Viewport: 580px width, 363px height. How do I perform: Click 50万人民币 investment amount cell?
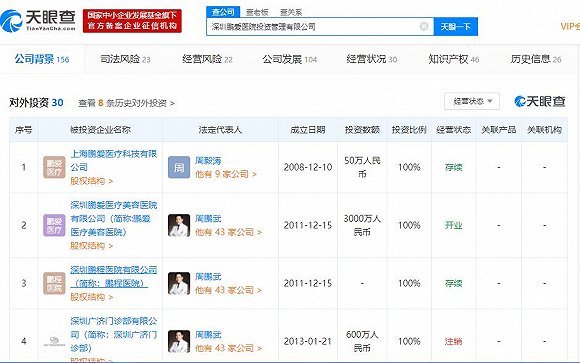(362, 167)
